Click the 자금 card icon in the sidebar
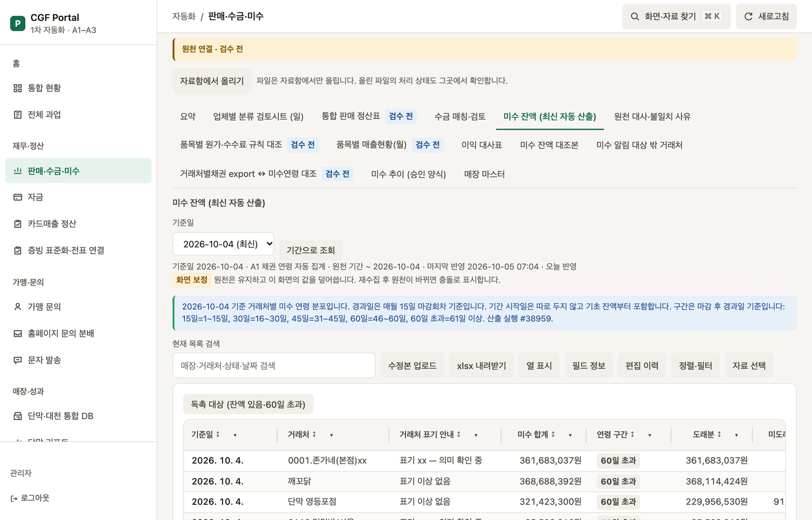 [17, 197]
